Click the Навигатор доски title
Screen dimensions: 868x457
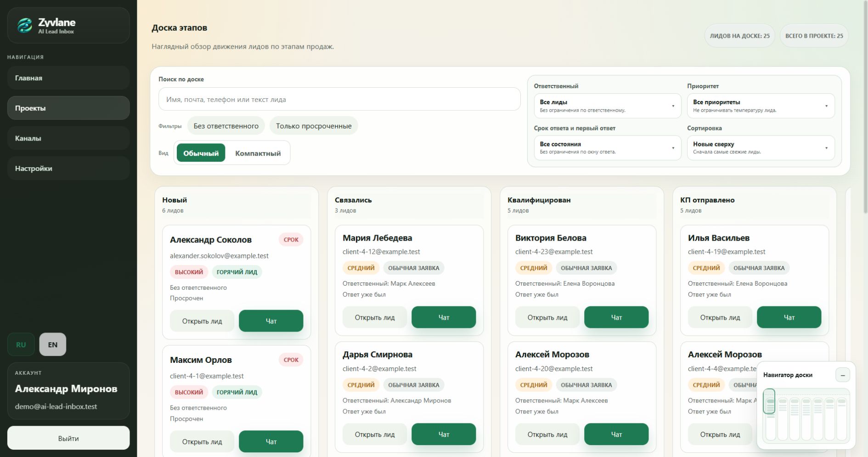788,375
